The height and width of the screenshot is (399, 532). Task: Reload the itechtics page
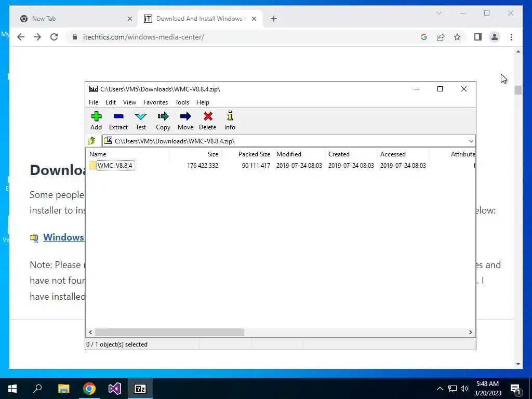(54, 37)
